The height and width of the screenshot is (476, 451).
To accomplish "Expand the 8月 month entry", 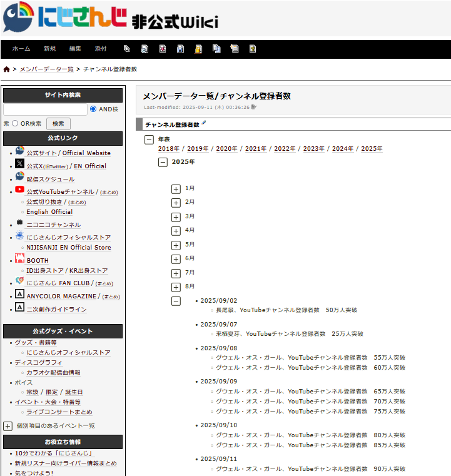I will click(x=176, y=287).
